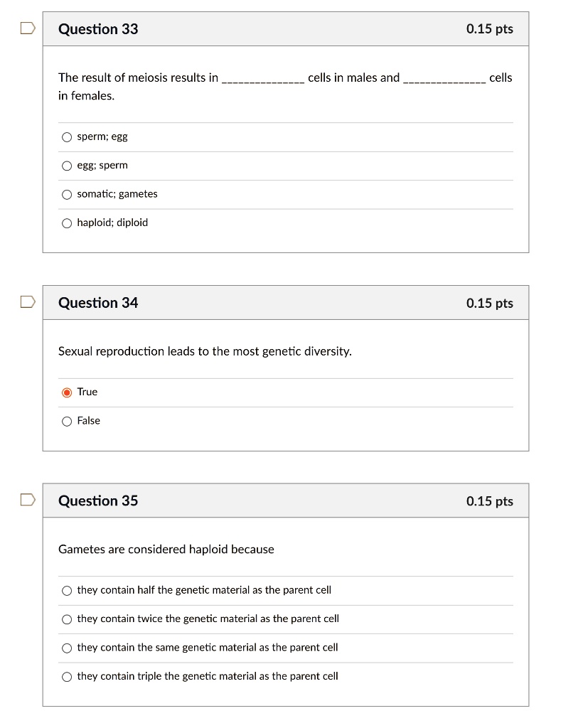Select the "haploid; diploid" answer option
Viewport: 583px width, 728px height.
click(x=66, y=223)
